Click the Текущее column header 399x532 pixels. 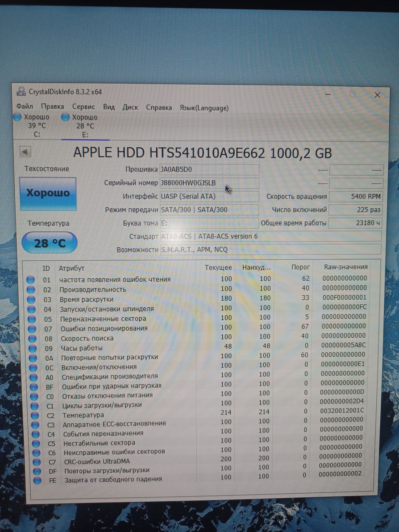pos(218,267)
